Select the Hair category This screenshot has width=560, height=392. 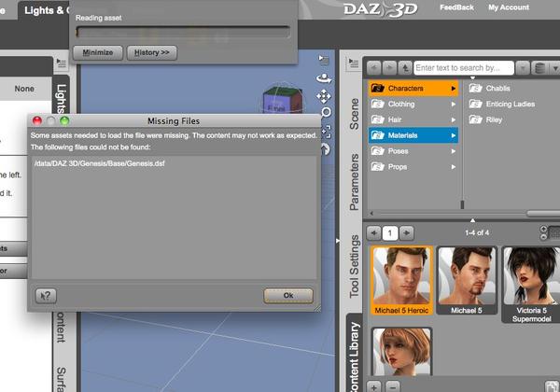(x=413, y=119)
